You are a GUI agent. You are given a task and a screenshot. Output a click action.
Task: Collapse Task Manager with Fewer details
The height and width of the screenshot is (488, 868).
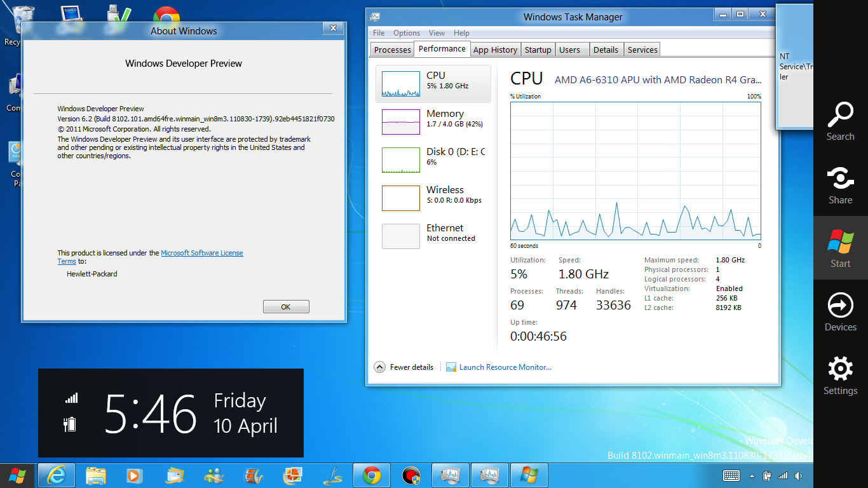click(404, 367)
